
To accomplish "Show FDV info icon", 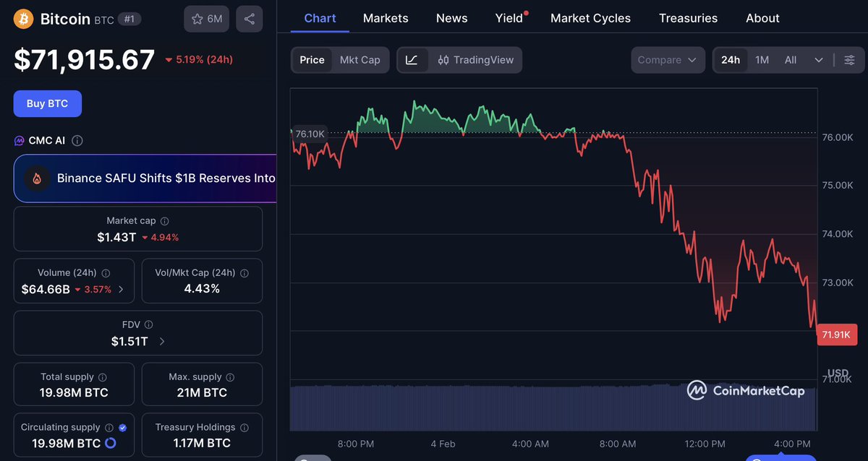I will point(148,325).
